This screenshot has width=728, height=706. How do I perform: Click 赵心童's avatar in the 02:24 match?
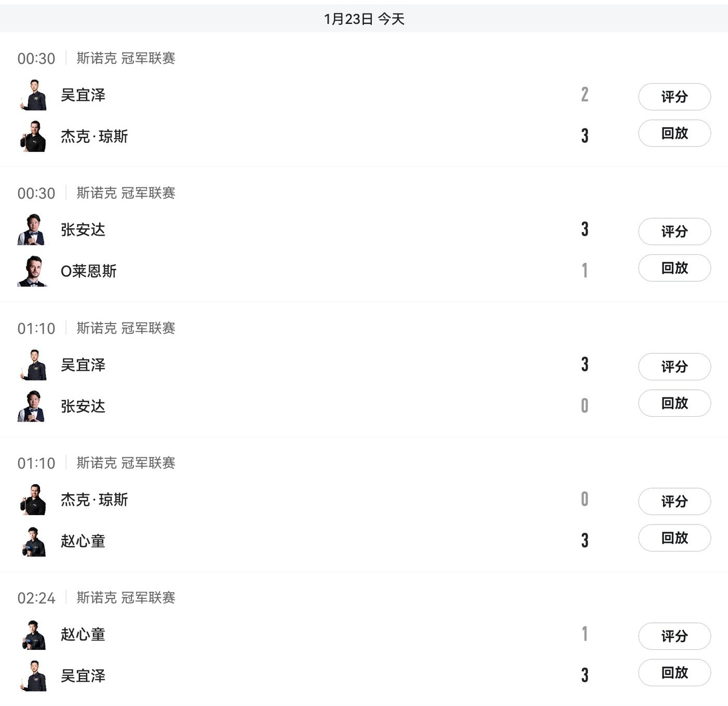[34, 634]
